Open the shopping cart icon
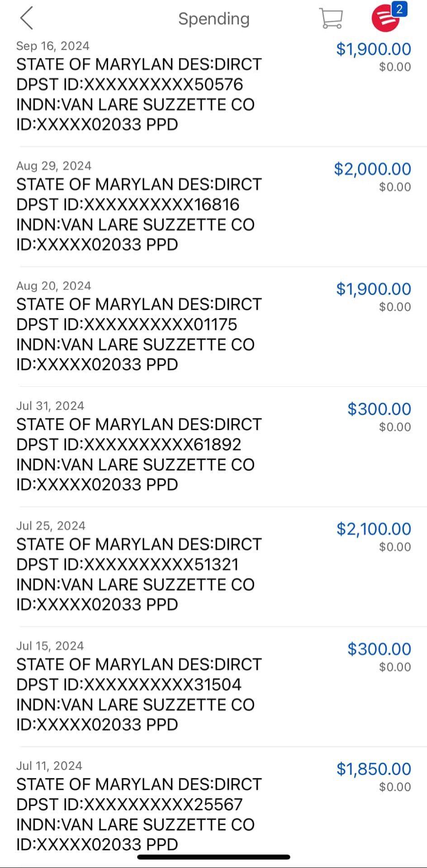Image resolution: width=427 pixels, height=868 pixels. point(331,19)
